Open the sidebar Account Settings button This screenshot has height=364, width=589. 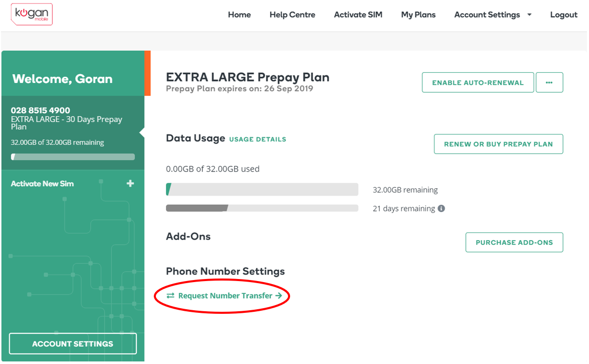coord(73,344)
